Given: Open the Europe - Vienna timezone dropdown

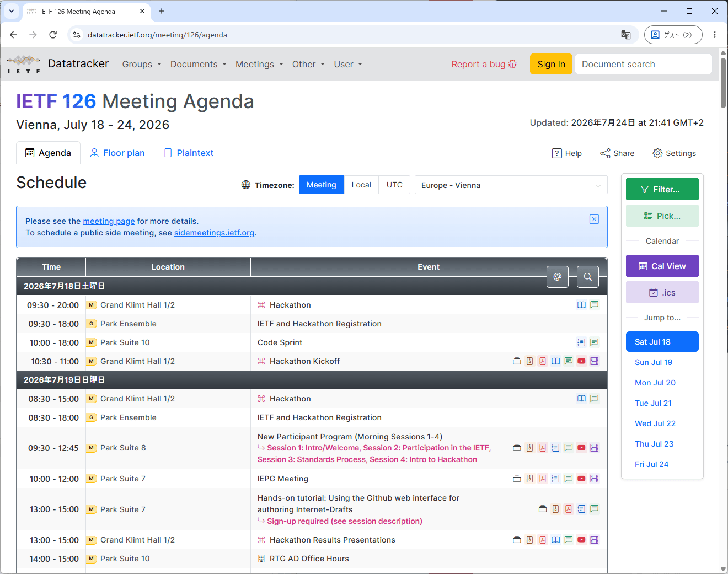Looking at the screenshot, I should 511,185.
